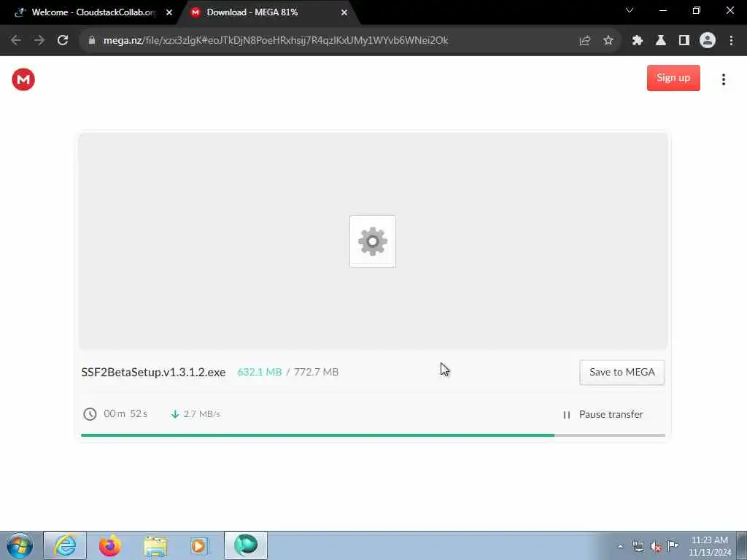The height and width of the screenshot is (560, 747).
Task: Minimize the browser window
Action: [x=662, y=10]
